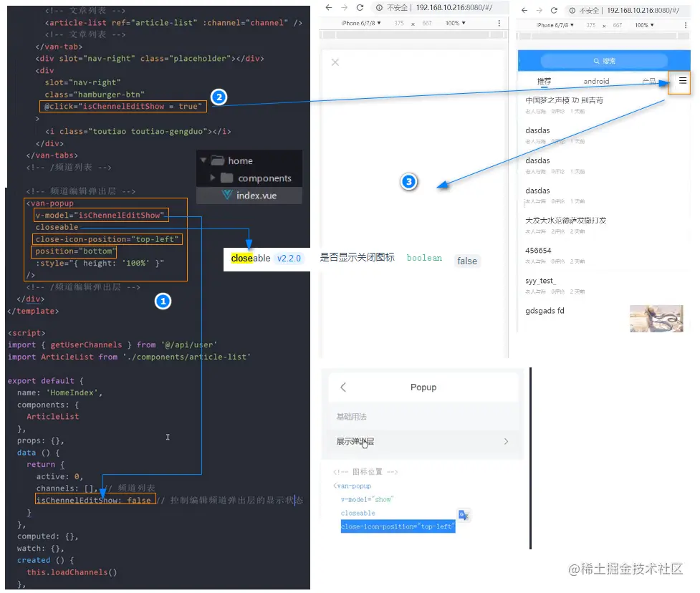The height and width of the screenshot is (593, 700).
Task: Click the home folder icon in the file tree
Action: tap(217, 160)
